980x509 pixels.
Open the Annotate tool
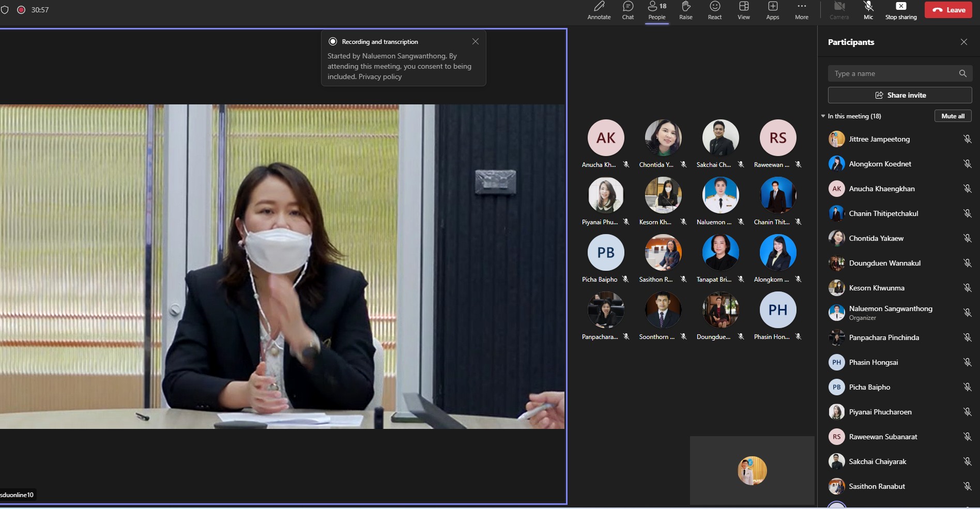(x=599, y=10)
